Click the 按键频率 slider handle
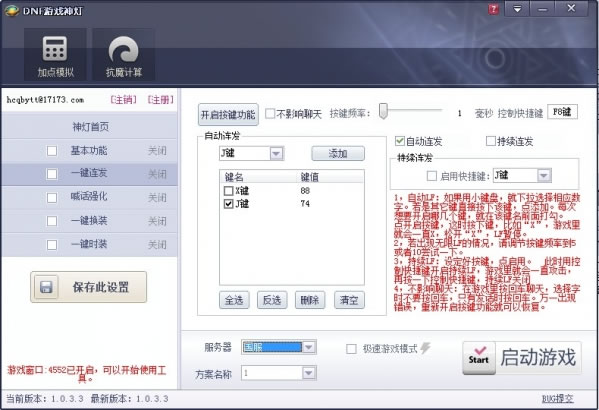 [383, 111]
